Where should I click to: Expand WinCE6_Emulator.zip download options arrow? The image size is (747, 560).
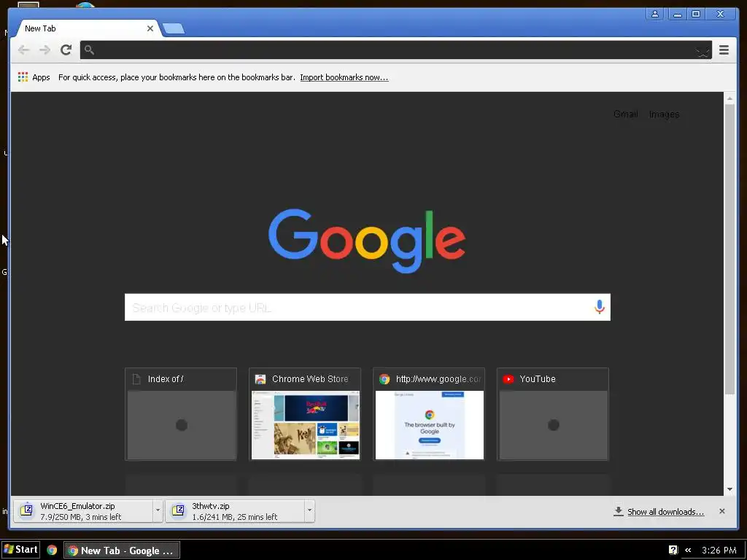158,511
